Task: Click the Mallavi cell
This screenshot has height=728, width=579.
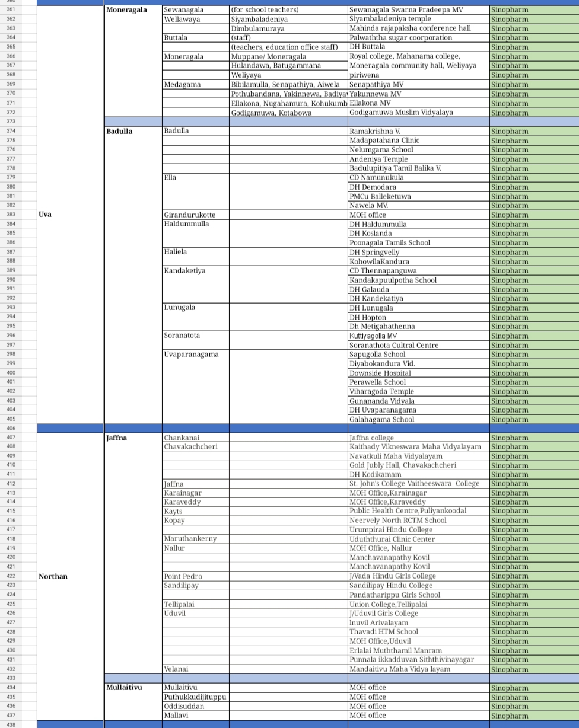Action: pyautogui.click(x=196, y=716)
